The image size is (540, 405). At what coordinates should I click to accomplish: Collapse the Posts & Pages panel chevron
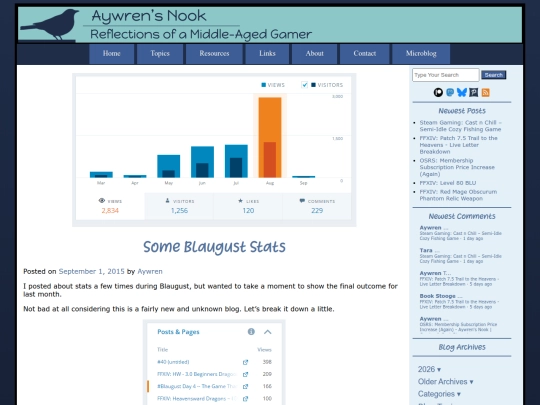coord(268,332)
